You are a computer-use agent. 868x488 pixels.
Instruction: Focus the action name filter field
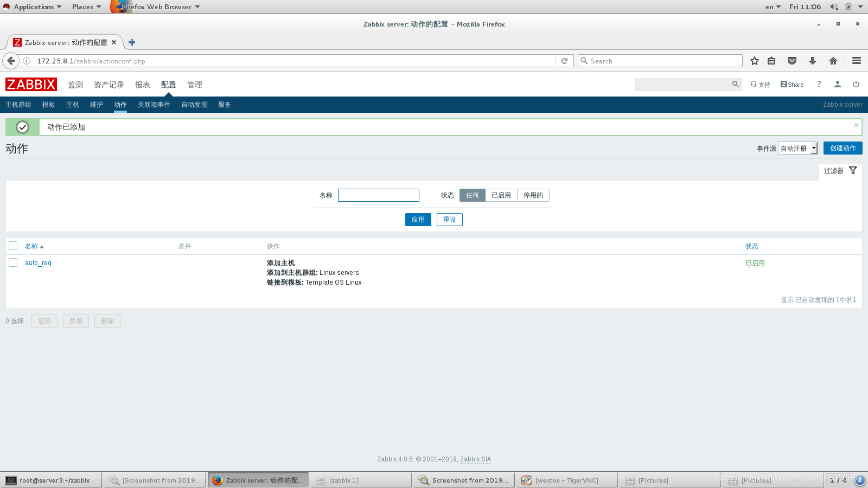coord(379,195)
